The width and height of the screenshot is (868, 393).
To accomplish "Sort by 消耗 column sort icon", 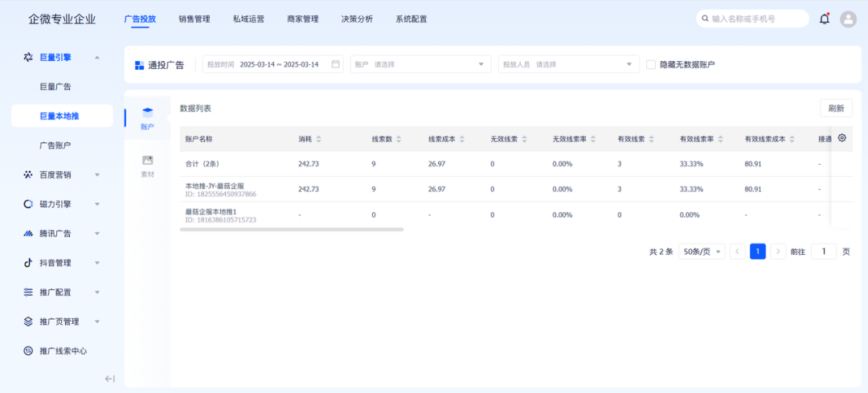I will (319, 139).
